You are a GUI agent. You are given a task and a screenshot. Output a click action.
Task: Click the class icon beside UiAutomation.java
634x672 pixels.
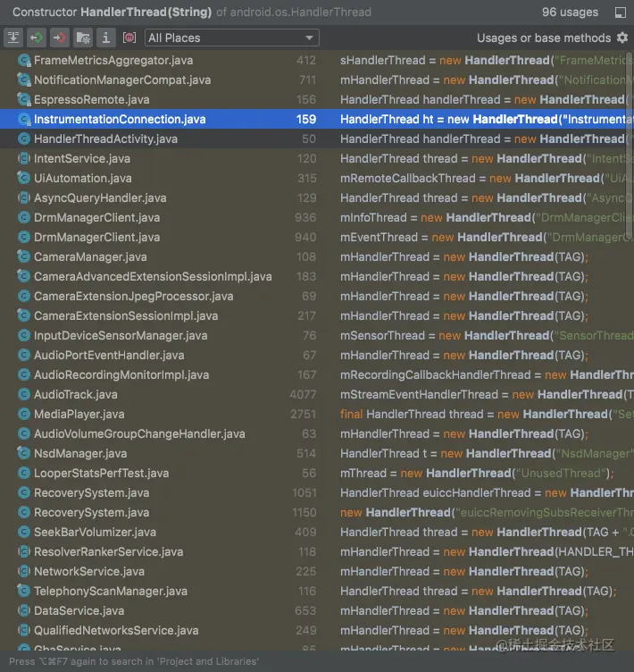tap(24, 178)
